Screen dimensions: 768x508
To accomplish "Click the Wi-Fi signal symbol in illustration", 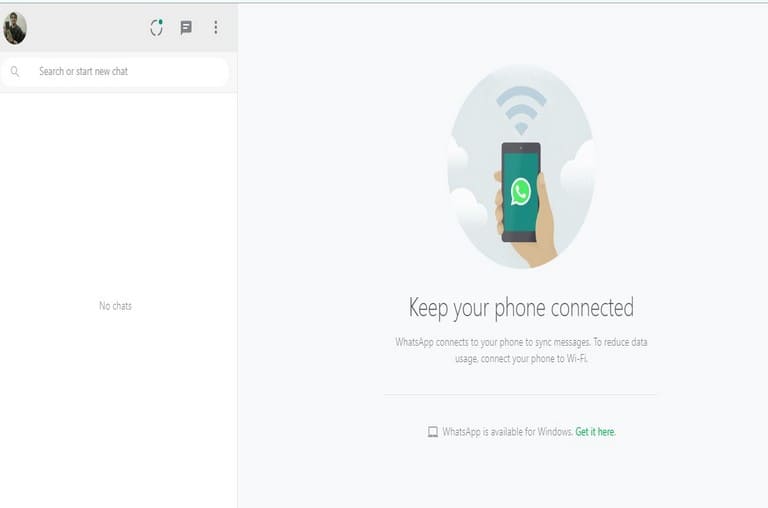I will pos(521,110).
